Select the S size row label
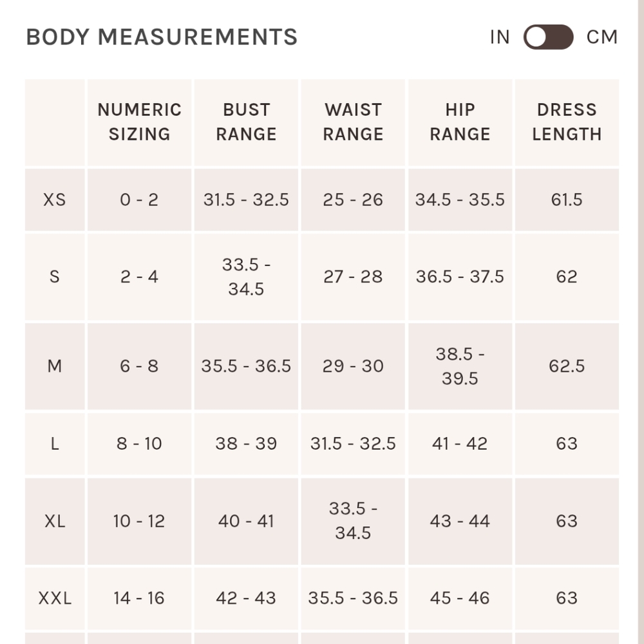 coord(55,277)
